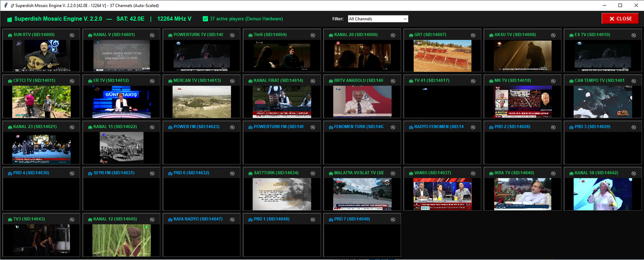Screen dimensions: 644x260
Task: Open the MK TV video preview
Action: (x=523, y=102)
